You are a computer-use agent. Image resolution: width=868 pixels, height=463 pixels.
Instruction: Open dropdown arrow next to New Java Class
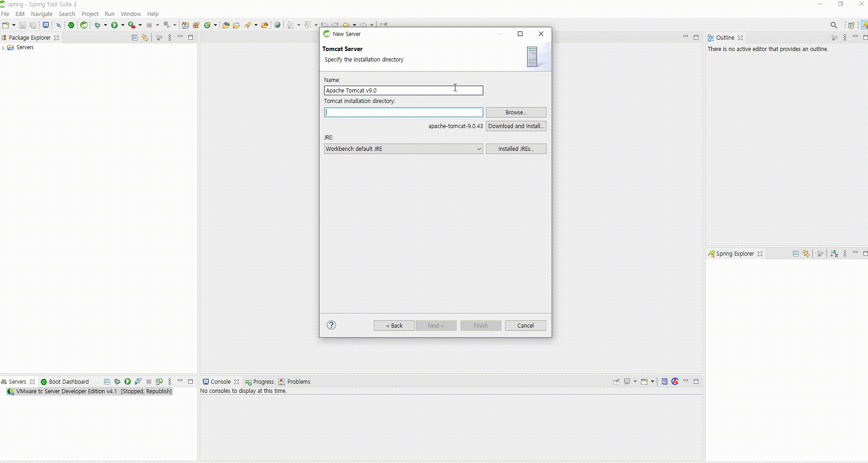(215, 25)
